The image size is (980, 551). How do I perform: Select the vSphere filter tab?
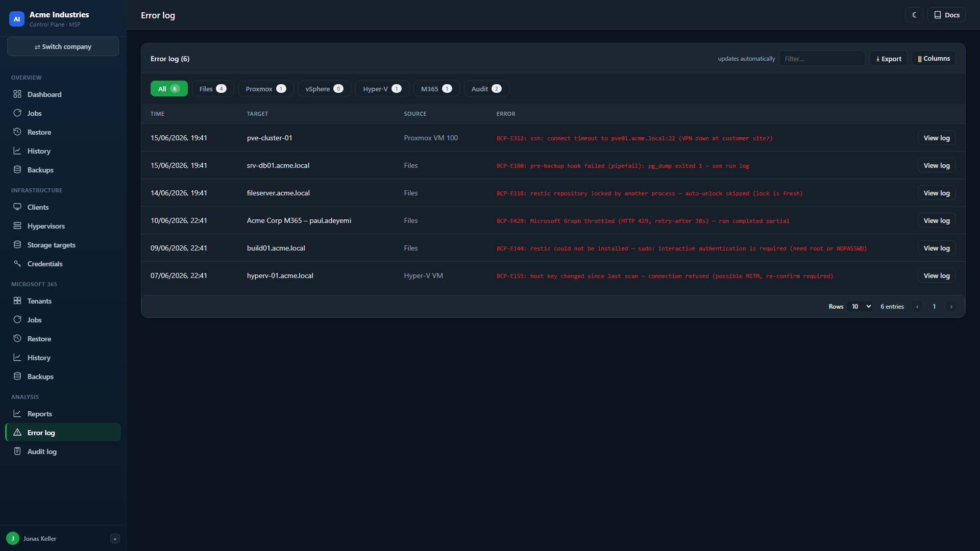[x=325, y=89]
